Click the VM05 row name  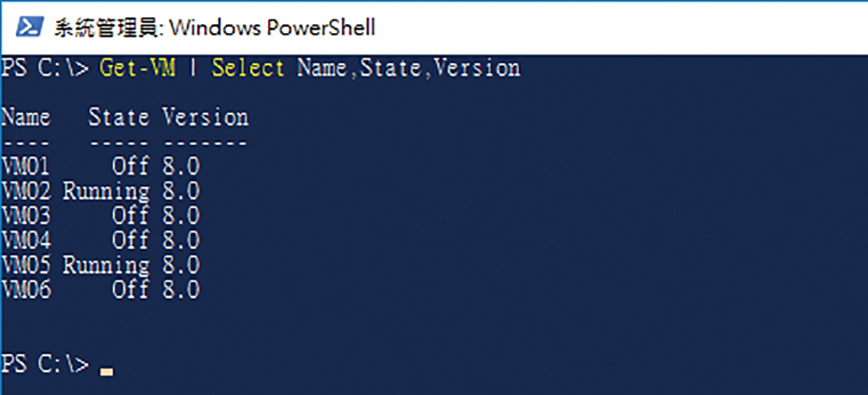point(25,265)
